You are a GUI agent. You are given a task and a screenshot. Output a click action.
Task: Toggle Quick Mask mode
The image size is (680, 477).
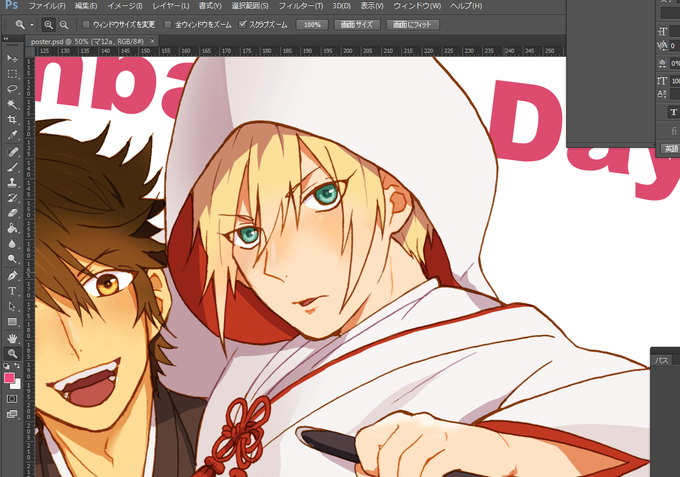pyautogui.click(x=12, y=399)
